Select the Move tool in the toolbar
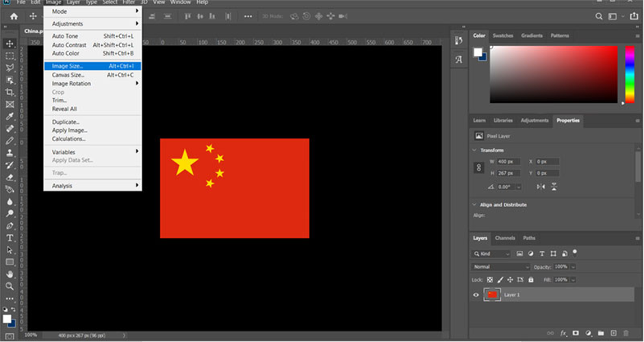Screen dimensions: 644x342 pyautogui.click(x=10, y=44)
